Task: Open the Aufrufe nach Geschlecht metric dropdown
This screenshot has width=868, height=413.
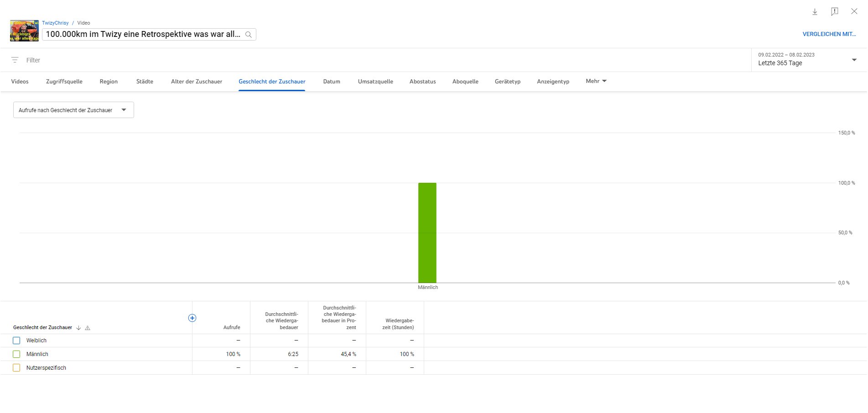Action: coord(73,110)
